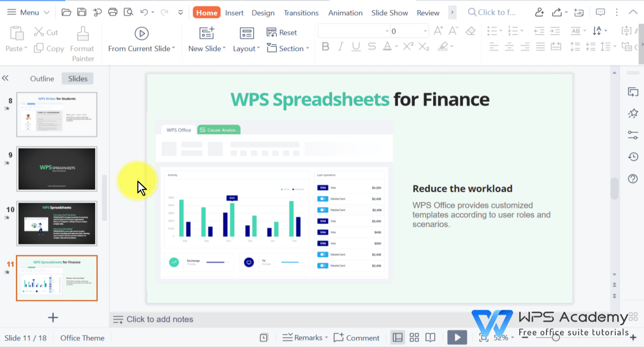
Task: Click the New Slide icon
Action: point(207,34)
